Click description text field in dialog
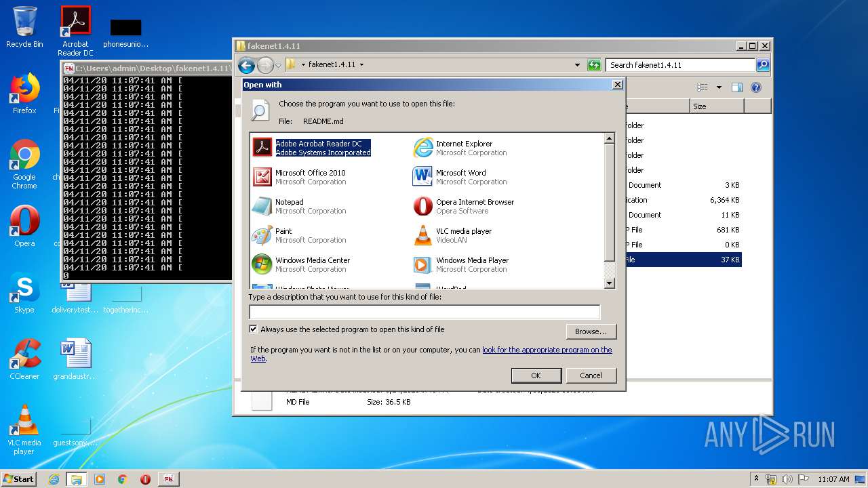 click(425, 312)
